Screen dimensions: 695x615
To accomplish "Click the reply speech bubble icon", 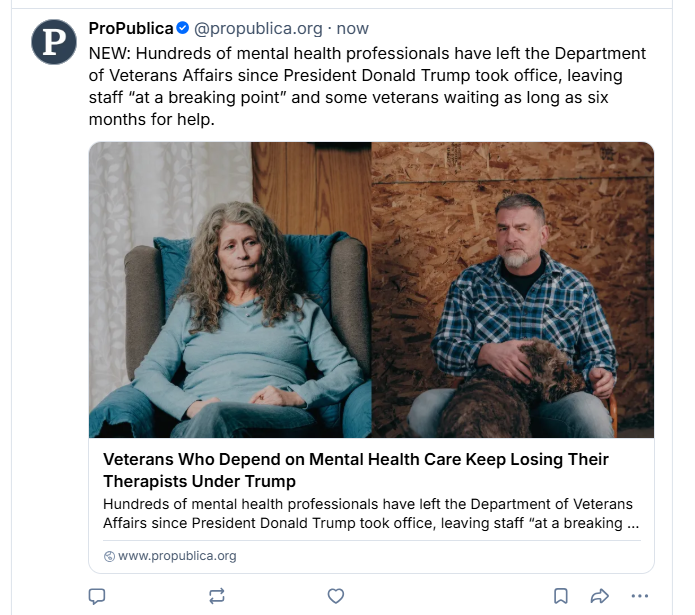I will [x=97, y=596].
